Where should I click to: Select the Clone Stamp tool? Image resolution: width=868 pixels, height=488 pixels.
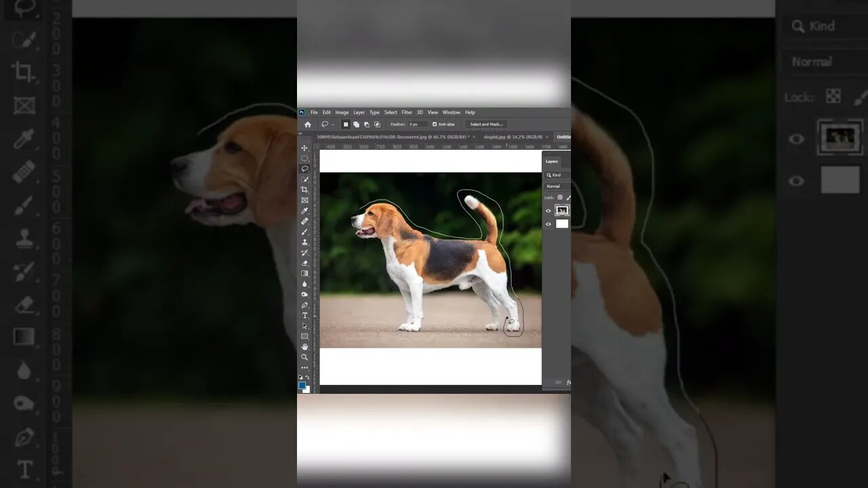tap(304, 242)
